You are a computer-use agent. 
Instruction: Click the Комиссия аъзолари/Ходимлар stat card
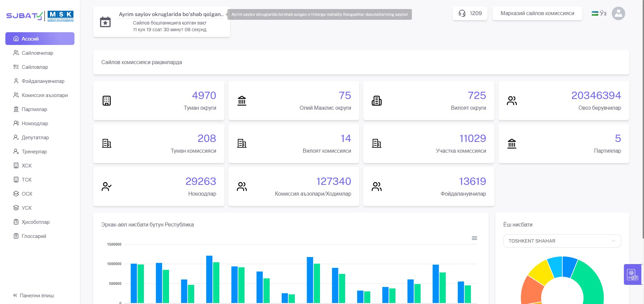[x=294, y=187]
